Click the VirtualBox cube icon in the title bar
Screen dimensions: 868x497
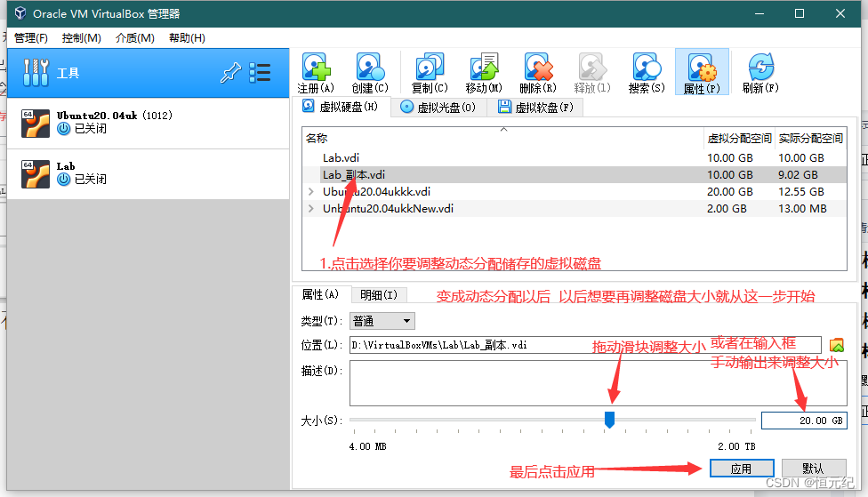pyautogui.click(x=20, y=13)
